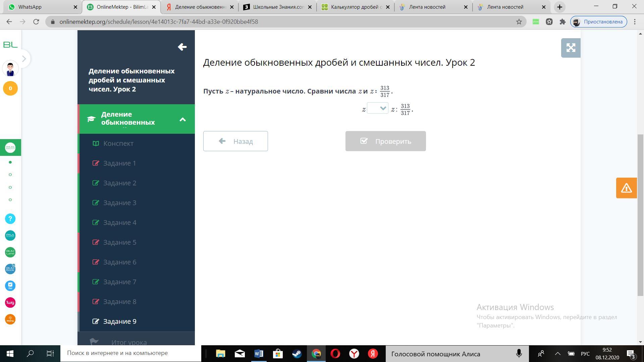Viewport: 644px width, 362px height.
Task: Open the cyan question mark help icon
Action: click(x=10, y=219)
